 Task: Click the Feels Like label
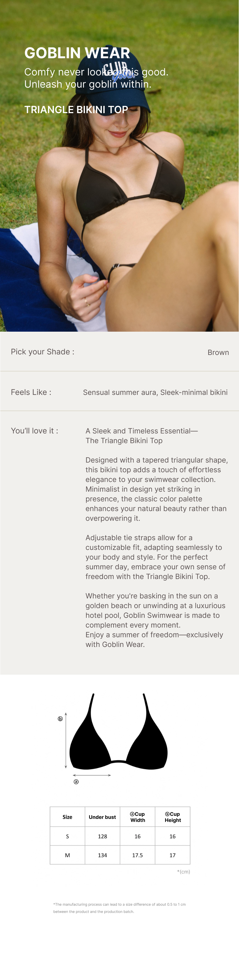tap(31, 392)
